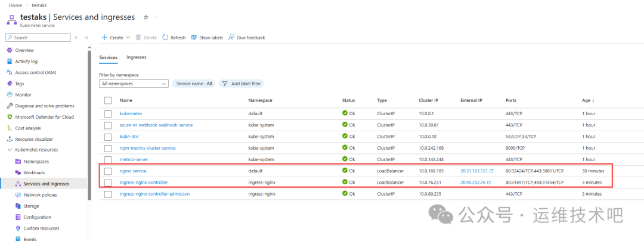
Task: Click the greyed-out Delete toolbar button
Action: pyautogui.click(x=146, y=38)
